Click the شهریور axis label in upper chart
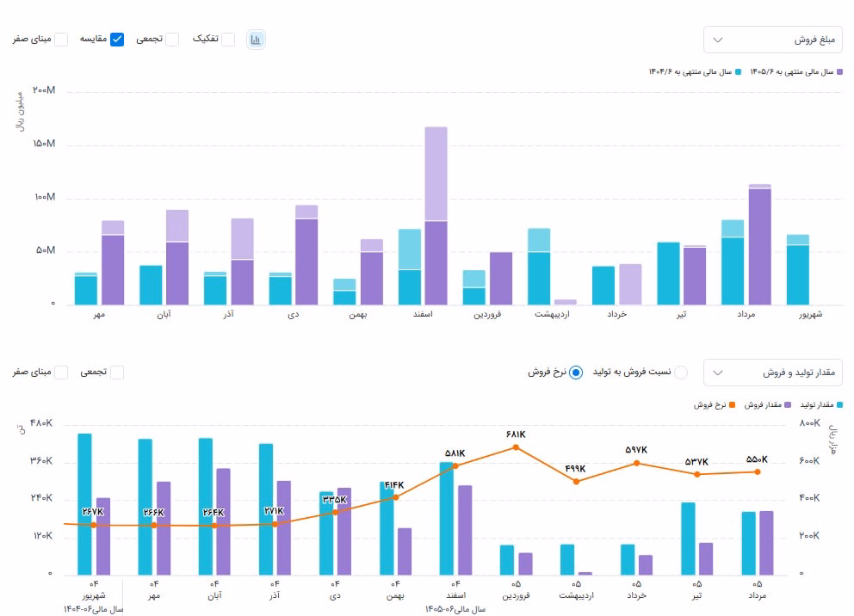The width and height of the screenshot is (854, 616). (x=810, y=315)
